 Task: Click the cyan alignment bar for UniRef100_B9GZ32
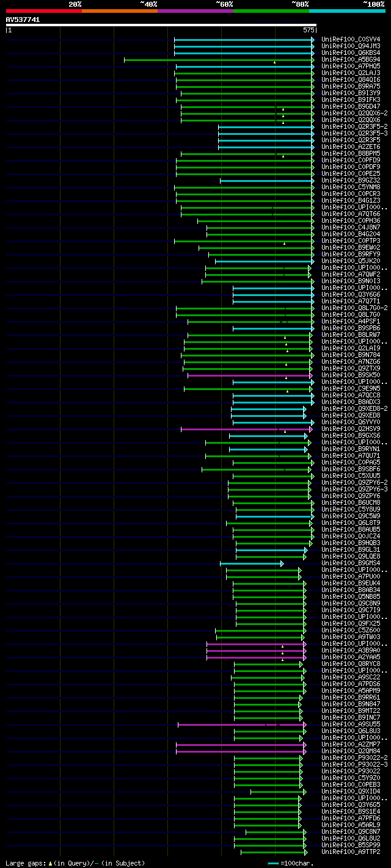(267, 181)
